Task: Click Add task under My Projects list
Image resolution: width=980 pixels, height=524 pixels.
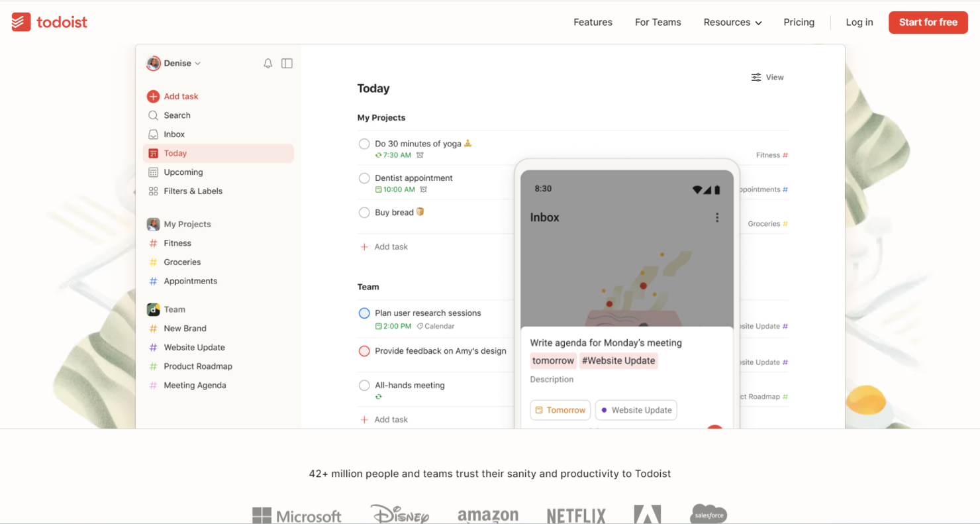Action: [x=384, y=247]
